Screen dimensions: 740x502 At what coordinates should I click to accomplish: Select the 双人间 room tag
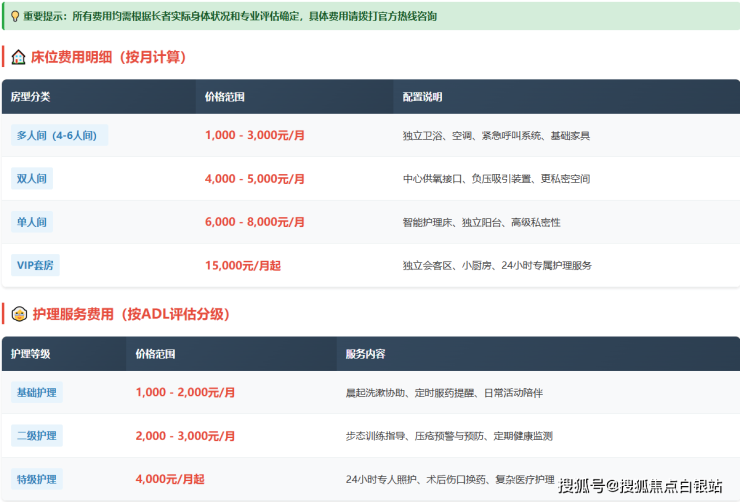click(x=32, y=178)
